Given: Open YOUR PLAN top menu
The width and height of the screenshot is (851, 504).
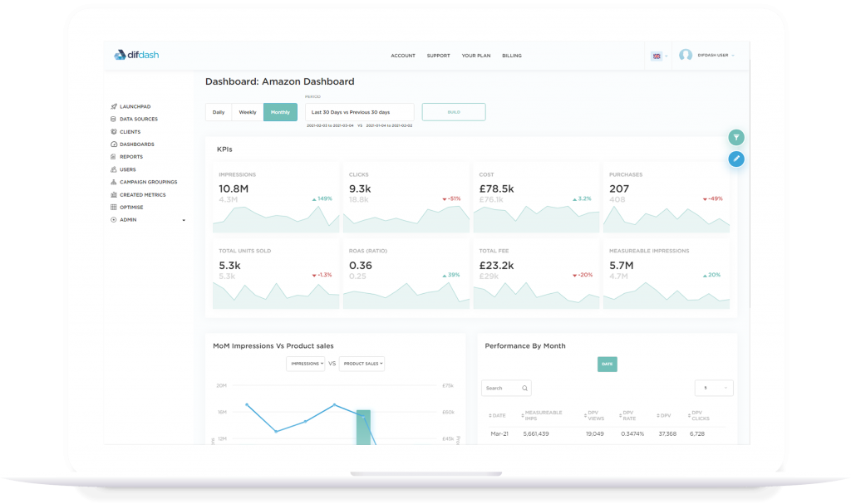Looking at the screenshot, I should pyautogui.click(x=476, y=56).
